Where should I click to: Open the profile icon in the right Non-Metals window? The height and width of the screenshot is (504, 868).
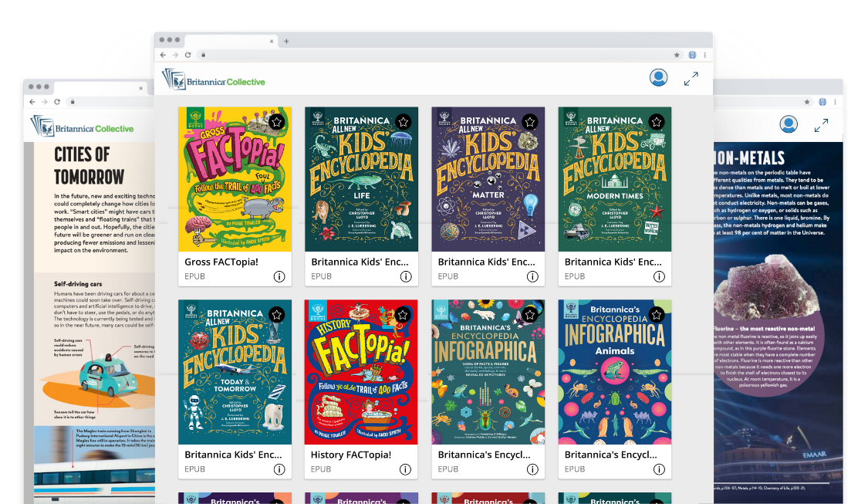[x=789, y=124]
